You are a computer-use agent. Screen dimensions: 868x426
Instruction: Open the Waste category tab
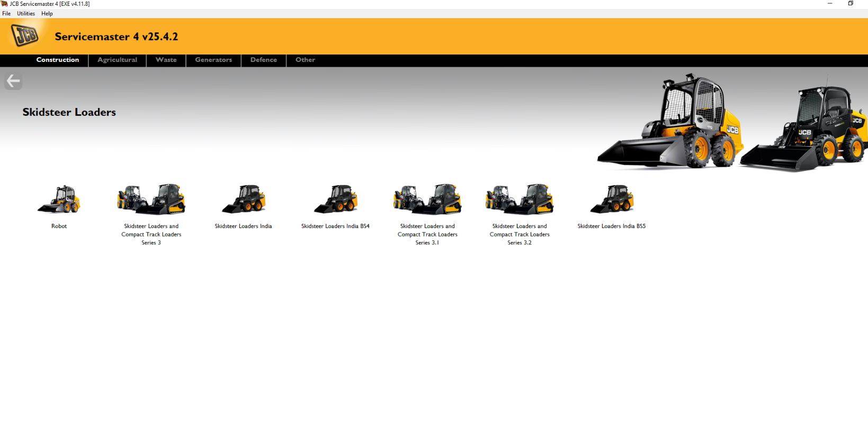pyautogui.click(x=166, y=60)
